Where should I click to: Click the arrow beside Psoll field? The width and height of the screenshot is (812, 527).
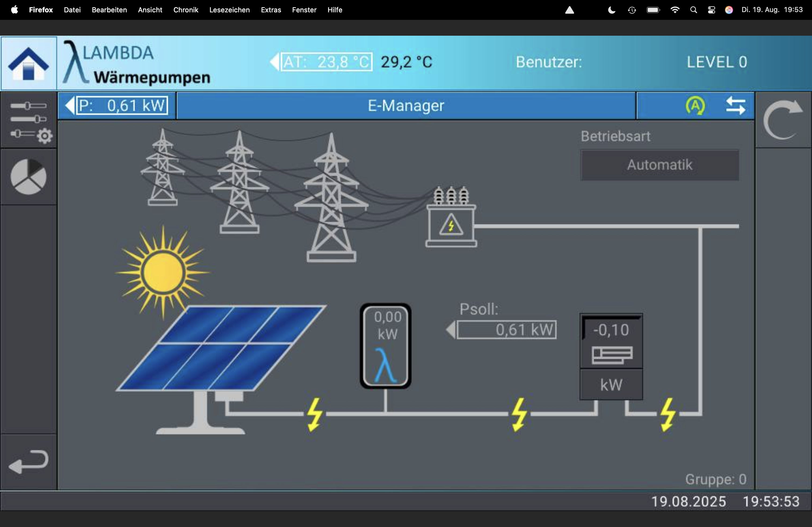[451, 330]
